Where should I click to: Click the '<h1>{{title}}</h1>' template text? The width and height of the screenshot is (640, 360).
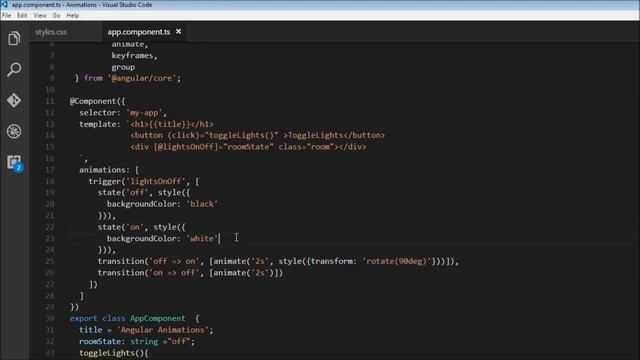pos(172,124)
